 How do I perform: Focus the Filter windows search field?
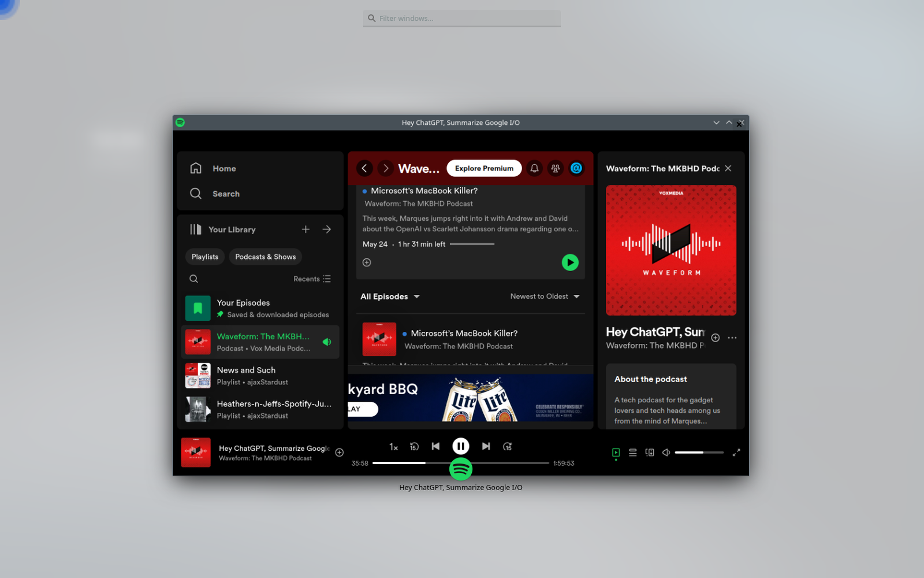point(462,18)
